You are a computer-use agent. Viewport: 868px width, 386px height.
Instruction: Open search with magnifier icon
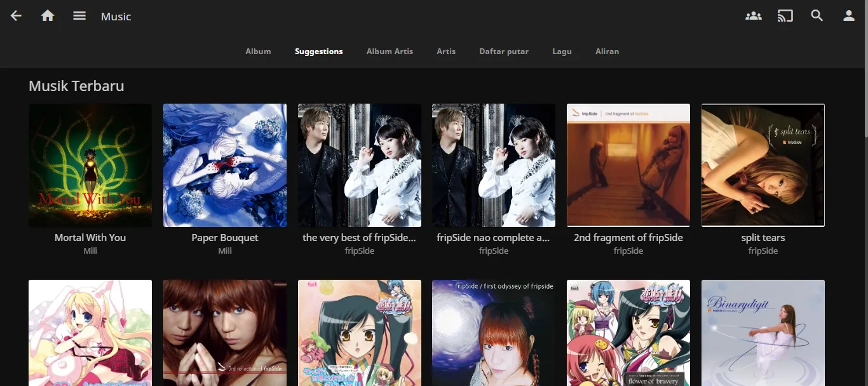click(817, 16)
